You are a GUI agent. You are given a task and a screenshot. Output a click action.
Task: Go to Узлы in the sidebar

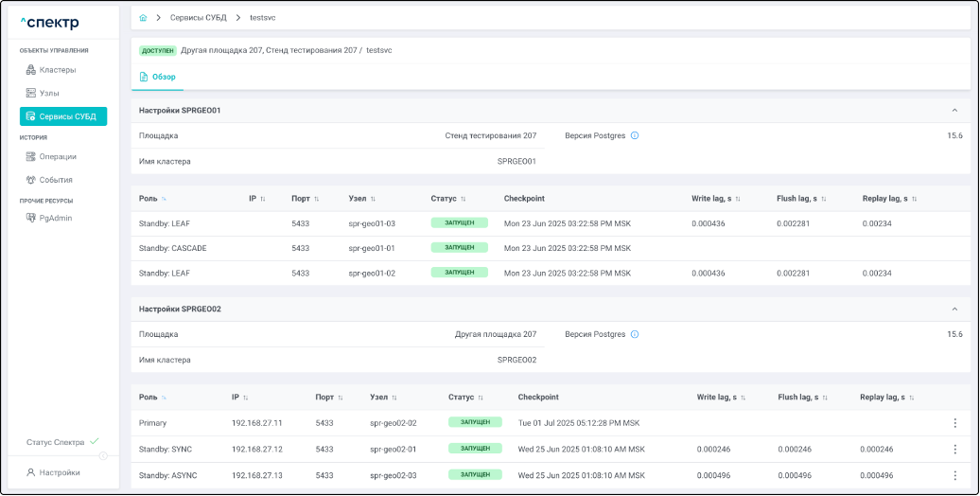click(x=49, y=93)
